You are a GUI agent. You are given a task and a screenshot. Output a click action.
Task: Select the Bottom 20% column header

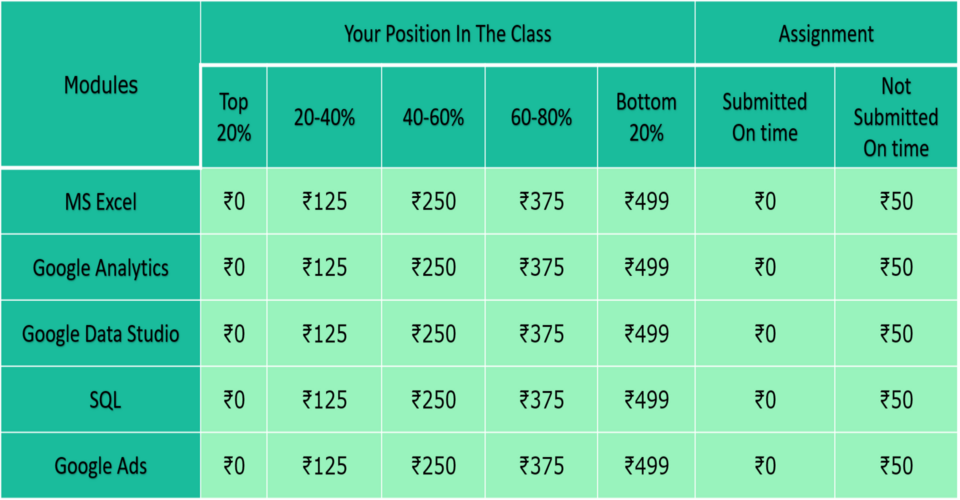(x=647, y=117)
